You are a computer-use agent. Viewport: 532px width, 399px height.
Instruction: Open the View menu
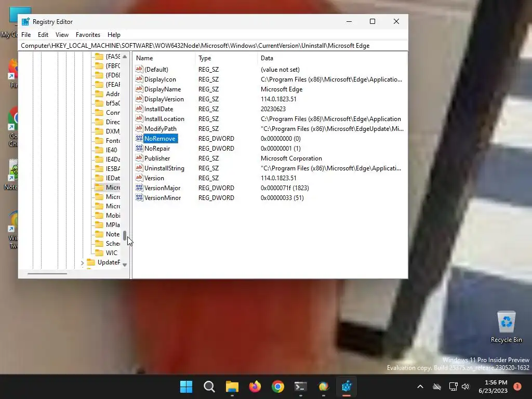click(62, 35)
